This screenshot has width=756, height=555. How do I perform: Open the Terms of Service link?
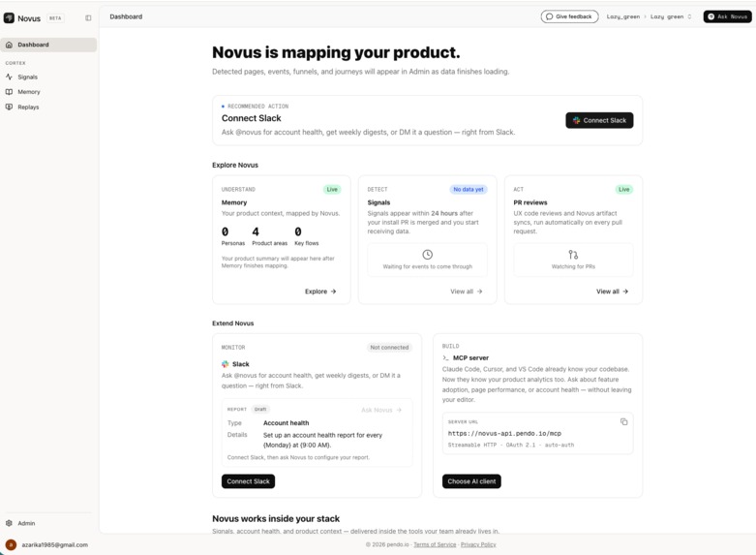point(435,544)
